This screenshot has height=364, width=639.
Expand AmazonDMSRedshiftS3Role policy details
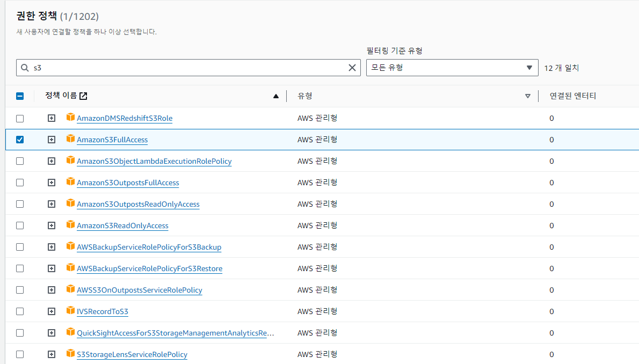coord(52,118)
